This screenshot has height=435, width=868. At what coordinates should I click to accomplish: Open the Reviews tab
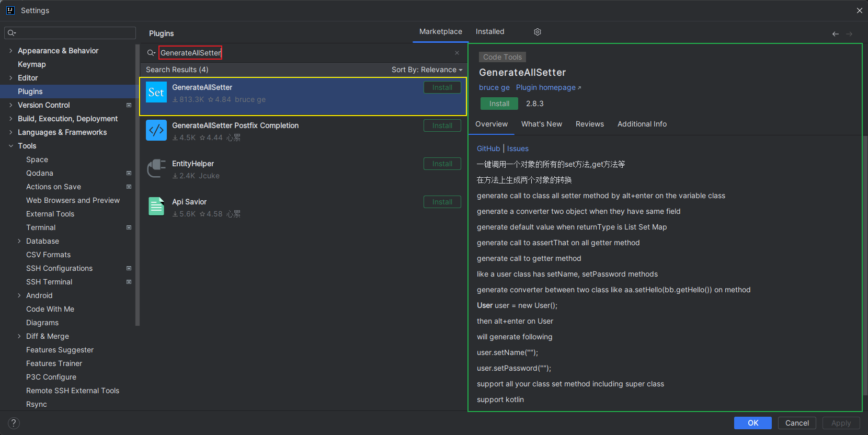pos(589,124)
